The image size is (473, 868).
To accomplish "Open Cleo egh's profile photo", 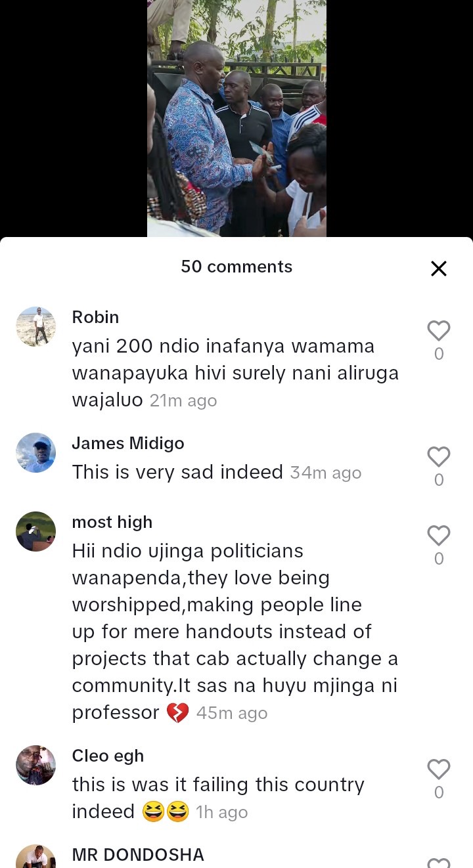I will (35, 765).
